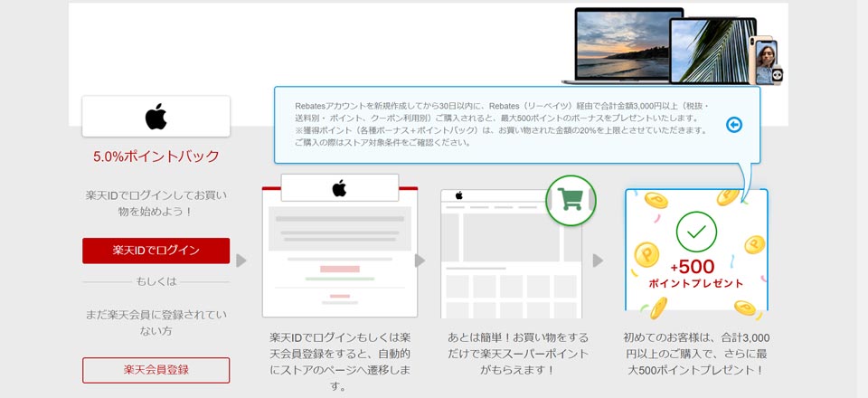Image resolution: width=868 pixels, height=398 pixels.
Task: Click the Apple logo on the login step illustration
Action: [x=339, y=188]
